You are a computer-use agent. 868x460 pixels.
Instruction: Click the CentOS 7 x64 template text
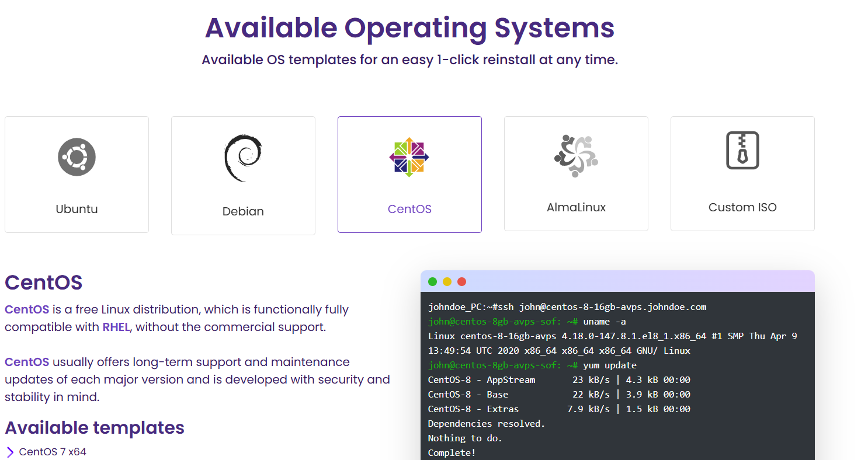pyautogui.click(x=53, y=452)
